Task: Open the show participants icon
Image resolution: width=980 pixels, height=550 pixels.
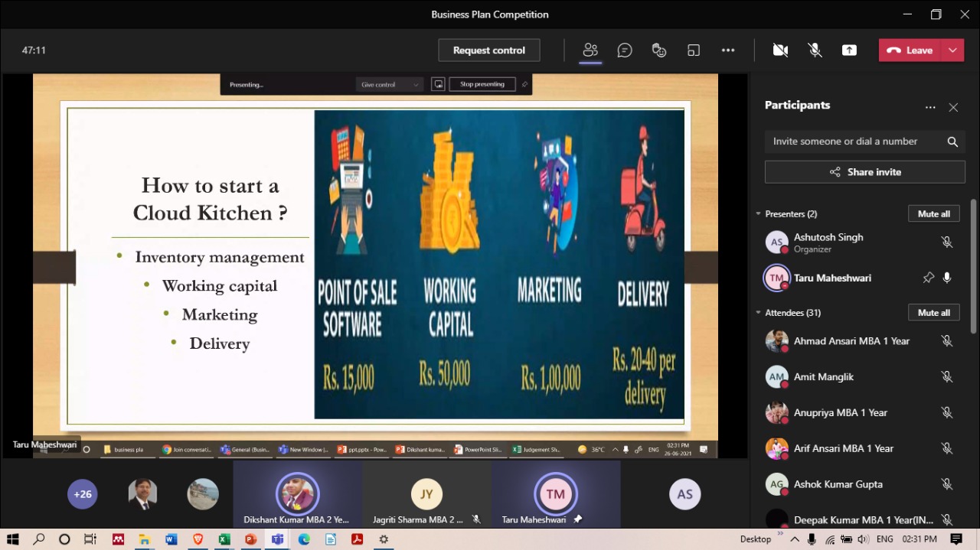Action: pyautogui.click(x=590, y=50)
